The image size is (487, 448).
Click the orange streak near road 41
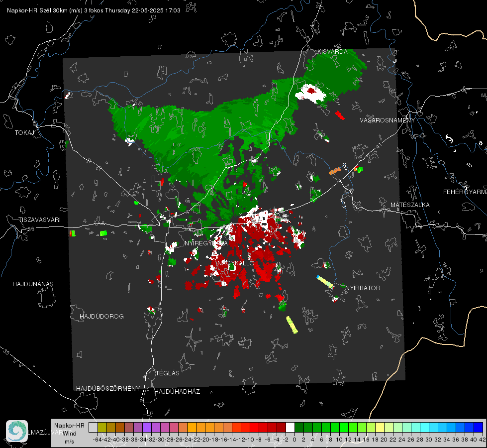(x=335, y=171)
